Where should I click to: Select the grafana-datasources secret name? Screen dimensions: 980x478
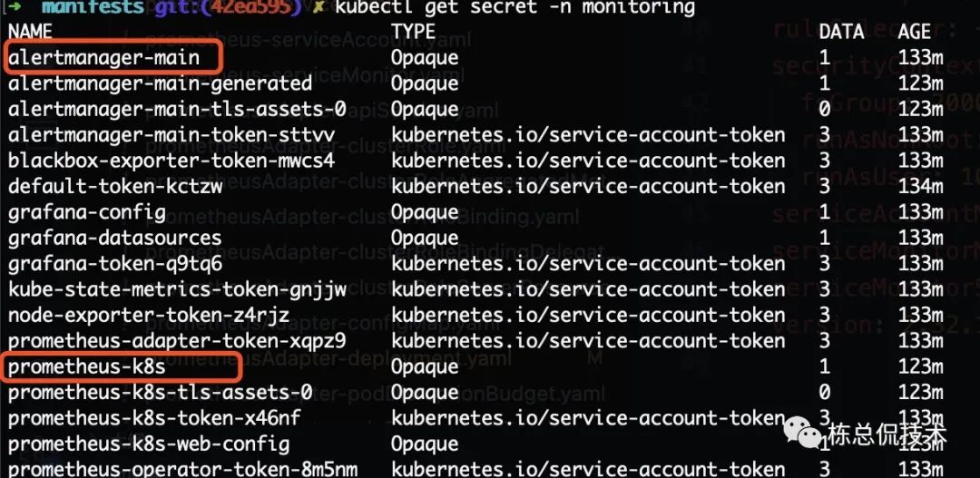point(114,239)
